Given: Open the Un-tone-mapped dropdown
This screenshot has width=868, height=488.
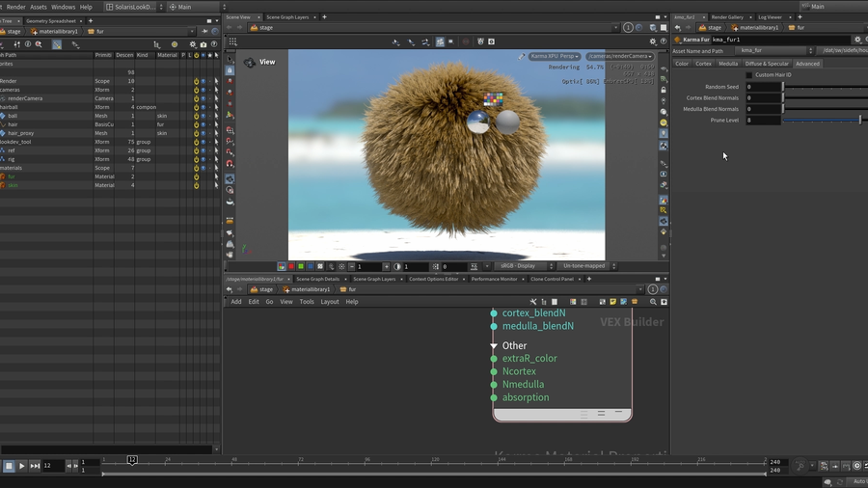Looking at the screenshot, I should point(586,266).
